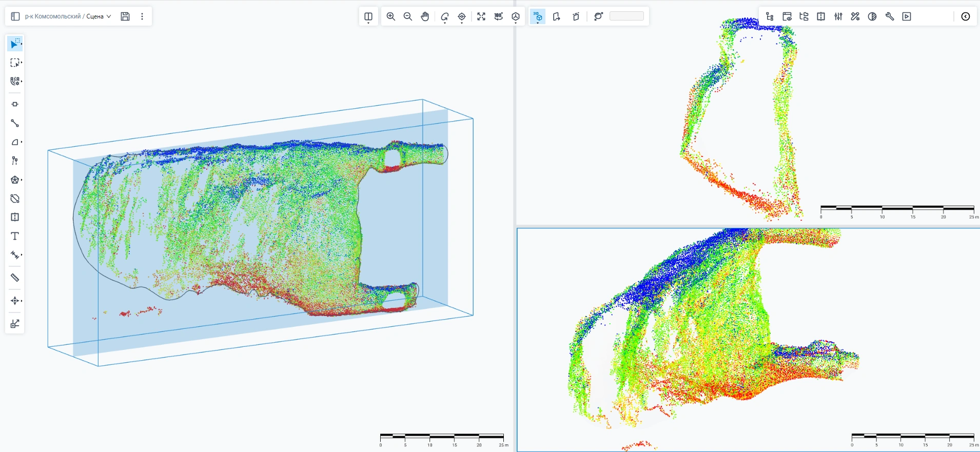Click the grab-and-rotate hand icon
980x452 pixels.
[598, 16]
